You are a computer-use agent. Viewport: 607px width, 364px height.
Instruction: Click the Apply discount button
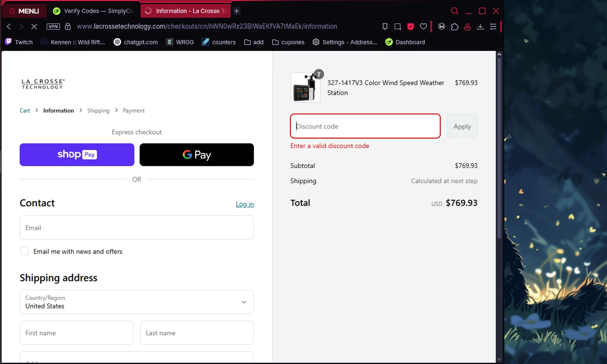(x=462, y=126)
